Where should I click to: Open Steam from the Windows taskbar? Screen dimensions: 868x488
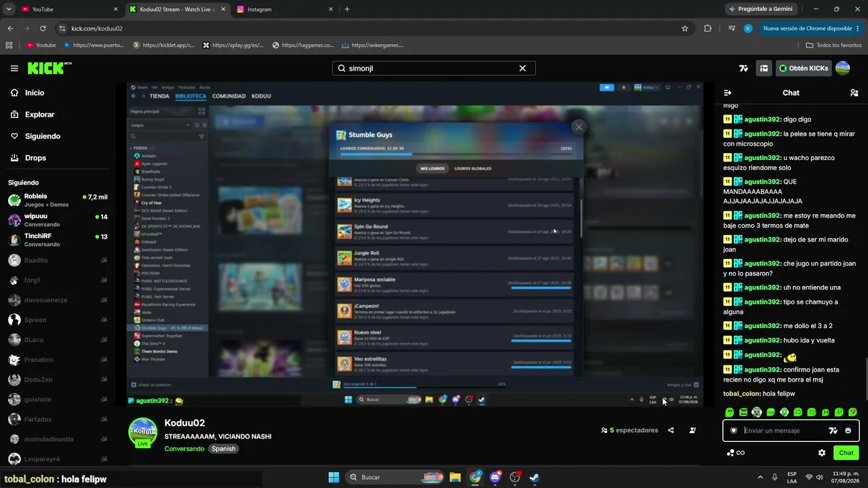point(535,477)
